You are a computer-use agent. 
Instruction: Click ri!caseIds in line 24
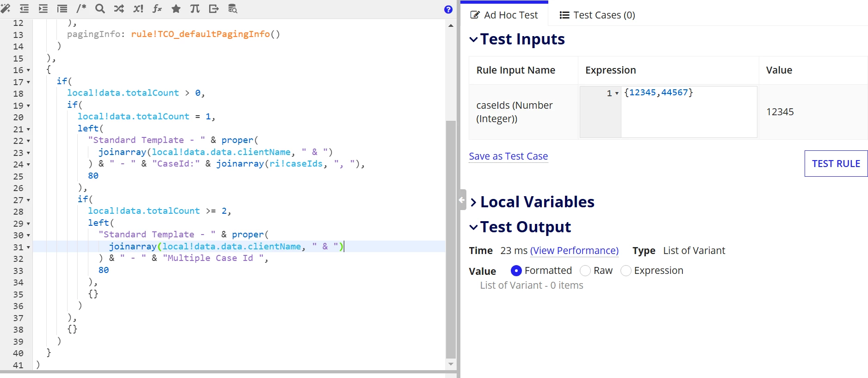tap(296, 164)
